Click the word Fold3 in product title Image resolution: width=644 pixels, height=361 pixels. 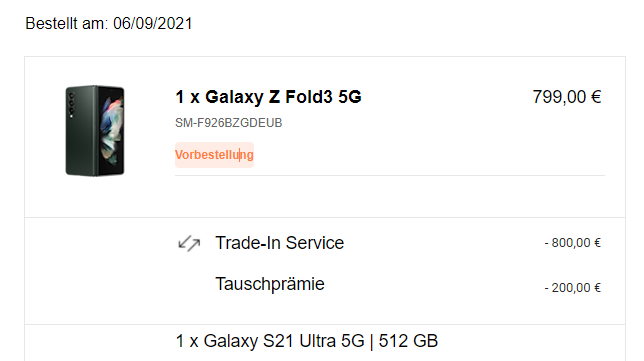pyautogui.click(x=308, y=97)
